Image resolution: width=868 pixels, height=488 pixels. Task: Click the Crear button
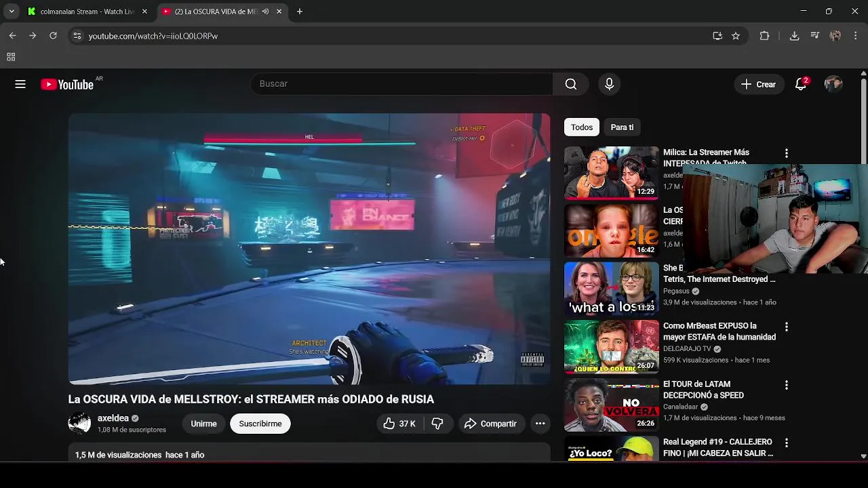click(758, 84)
